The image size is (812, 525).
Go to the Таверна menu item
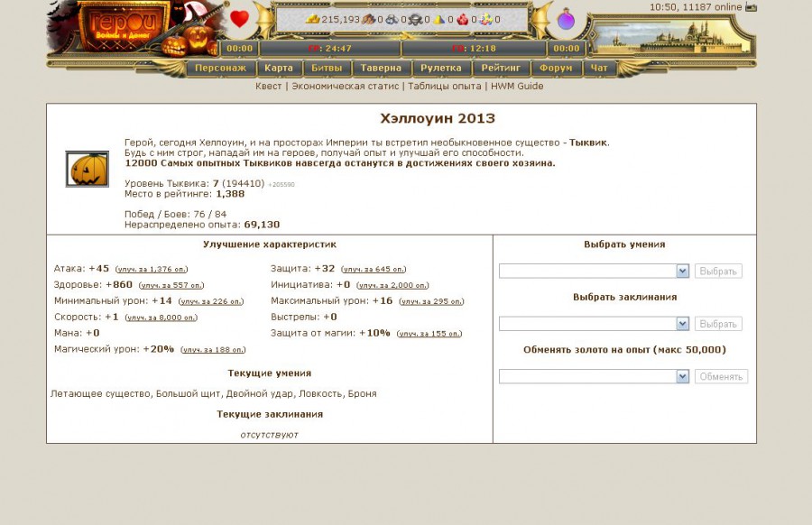click(x=381, y=68)
